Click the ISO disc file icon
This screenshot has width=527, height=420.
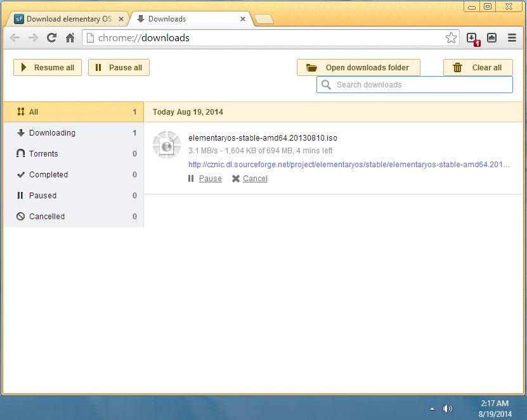point(167,145)
